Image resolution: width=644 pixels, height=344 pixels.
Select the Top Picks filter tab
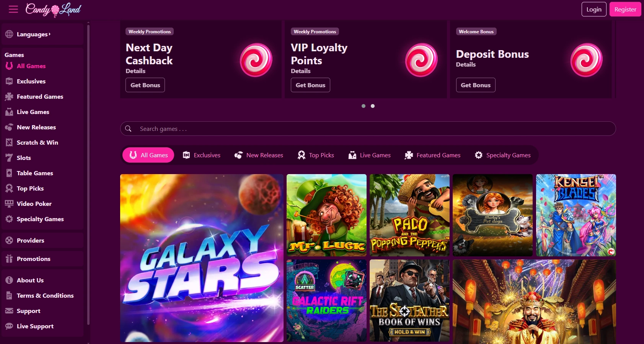(x=316, y=155)
